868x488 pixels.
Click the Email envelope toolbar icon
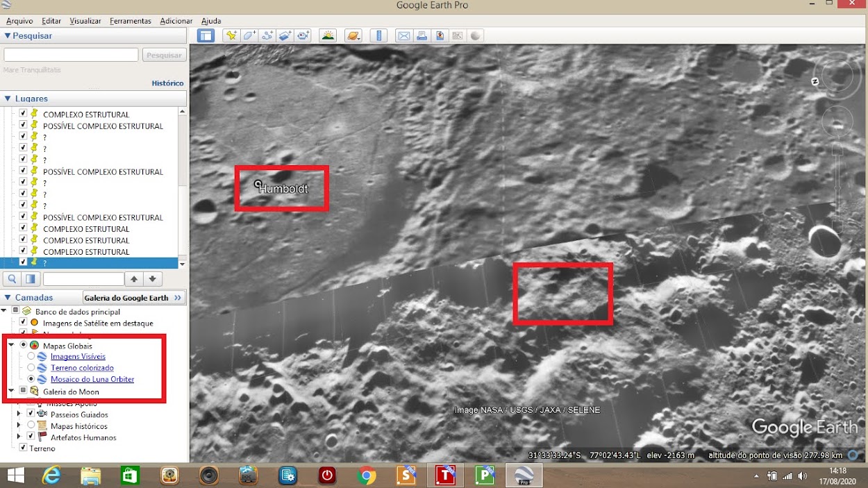click(404, 35)
